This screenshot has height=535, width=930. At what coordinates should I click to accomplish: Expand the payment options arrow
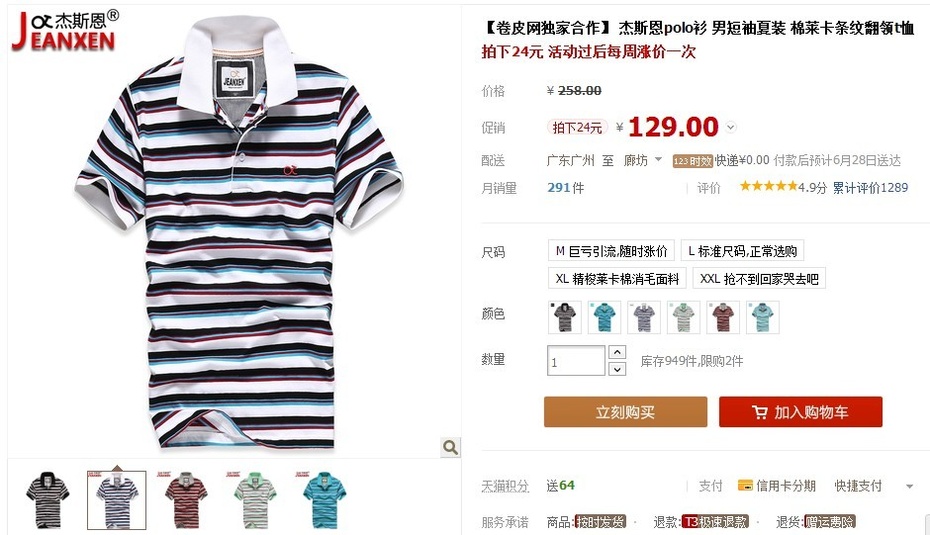909,486
